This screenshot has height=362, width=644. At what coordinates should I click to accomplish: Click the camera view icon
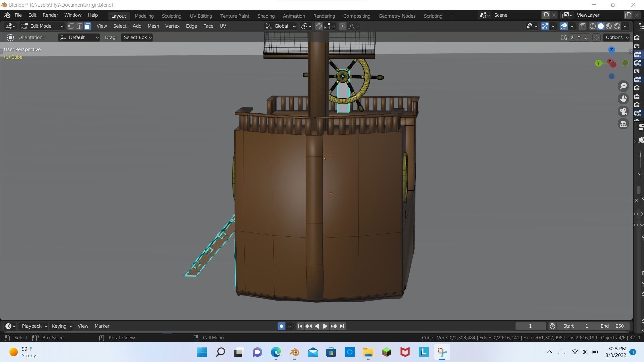[x=623, y=111]
